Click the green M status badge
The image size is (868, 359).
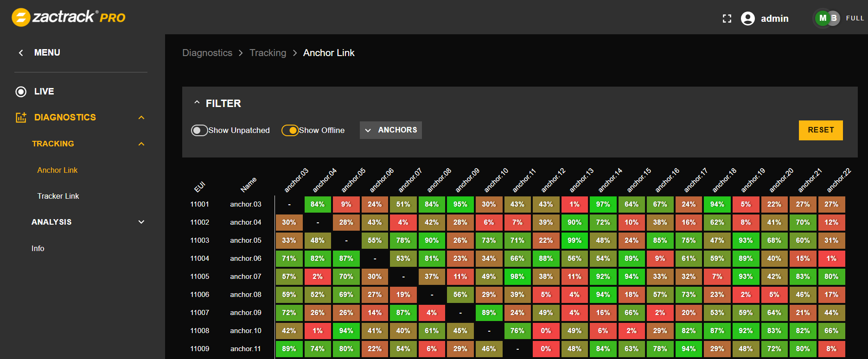(x=823, y=18)
